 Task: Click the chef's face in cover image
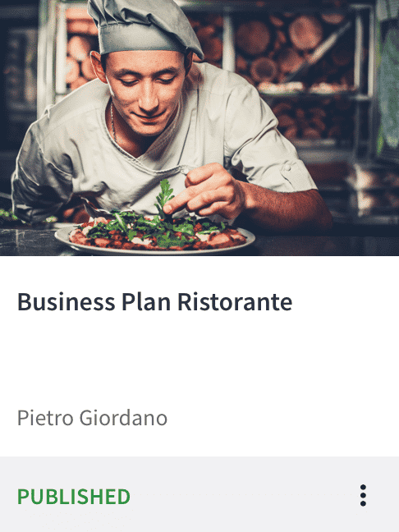pos(146,92)
